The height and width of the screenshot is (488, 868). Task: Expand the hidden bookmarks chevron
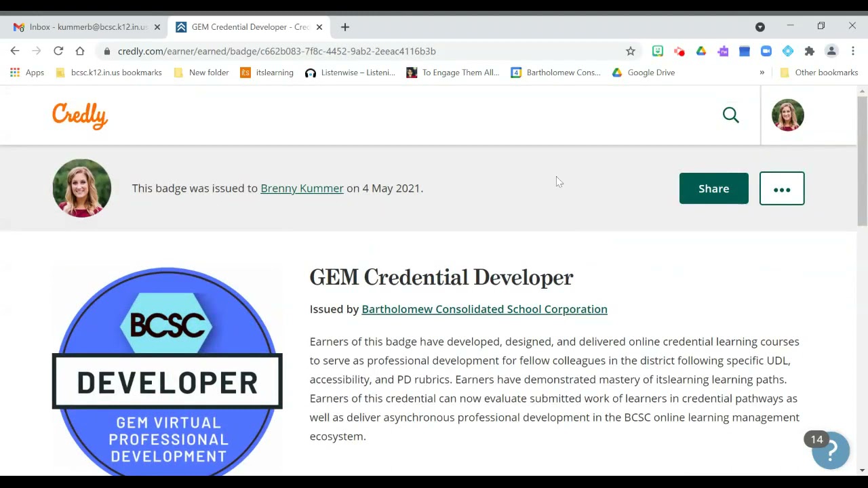click(x=762, y=73)
